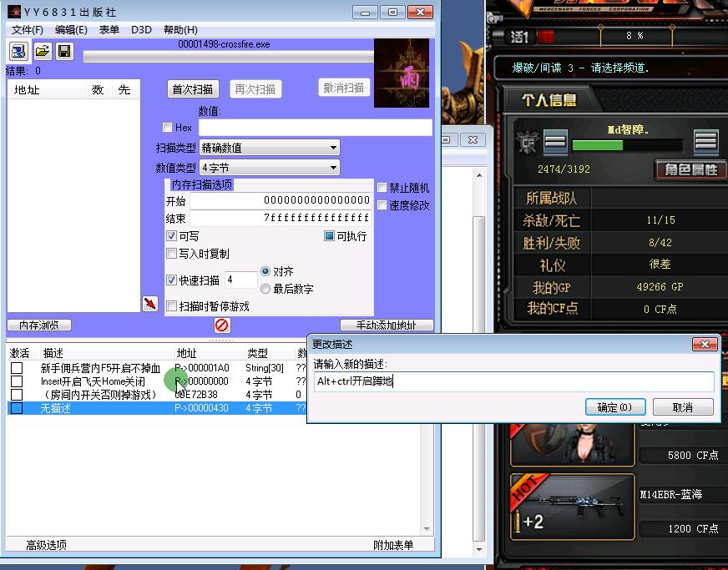728x570 pixels.
Task: Click the red prohibition clear-list icon
Action: (222, 325)
